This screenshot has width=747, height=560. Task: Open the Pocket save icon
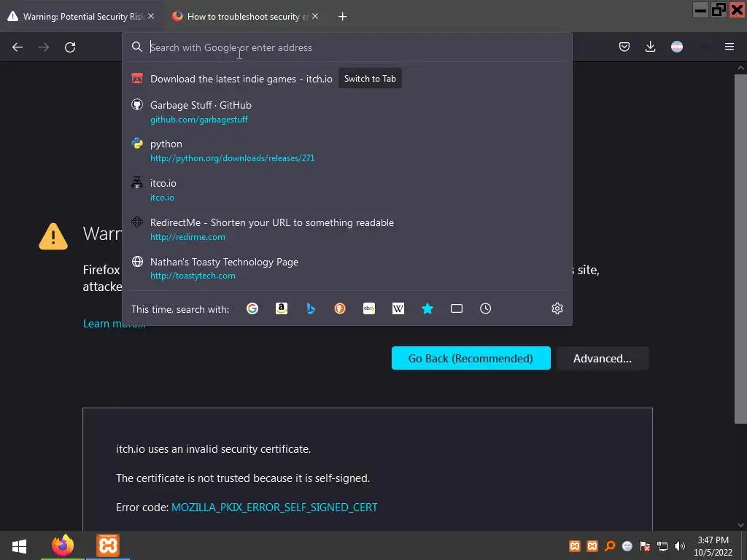(624, 47)
